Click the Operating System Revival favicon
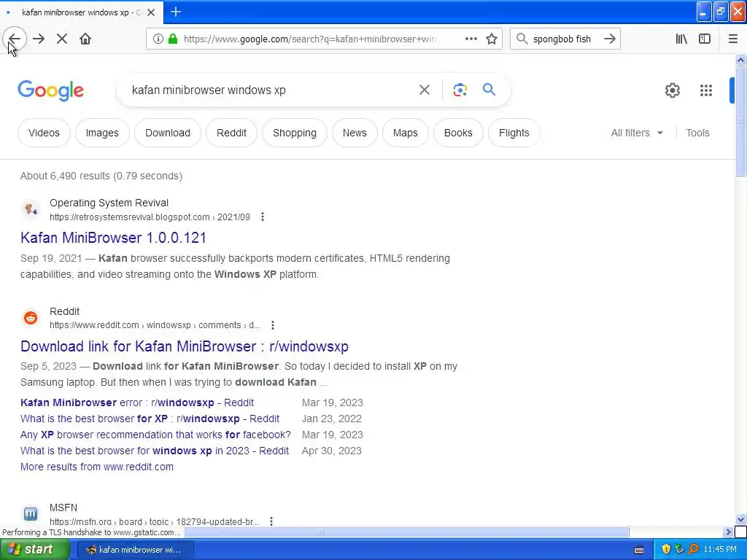Image resolution: width=747 pixels, height=560 pixels. [31, 209]
